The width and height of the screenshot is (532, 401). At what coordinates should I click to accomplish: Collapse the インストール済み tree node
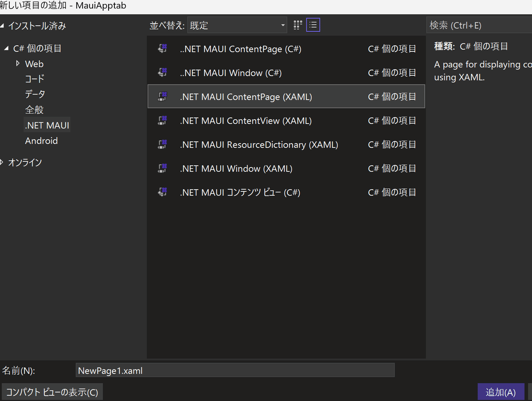click(x=3, y=26)
